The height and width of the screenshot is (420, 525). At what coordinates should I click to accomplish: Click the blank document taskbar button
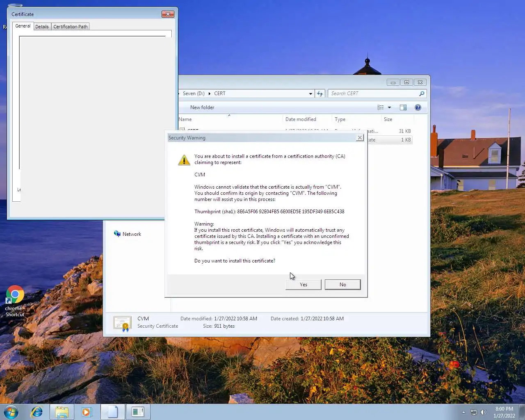point(113,412)
